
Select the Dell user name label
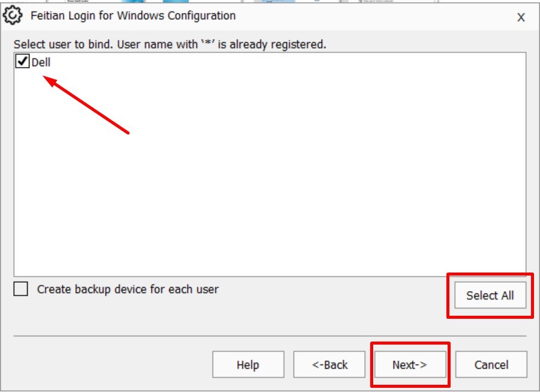click(41, 62)
